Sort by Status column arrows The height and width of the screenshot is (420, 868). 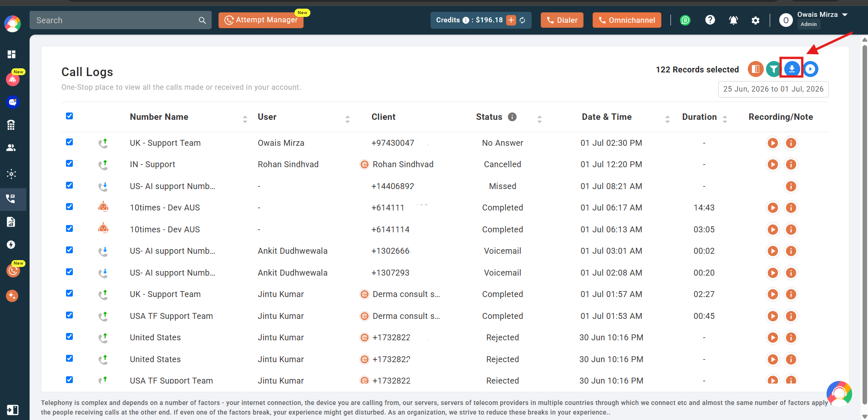click(x=539, y=119)
